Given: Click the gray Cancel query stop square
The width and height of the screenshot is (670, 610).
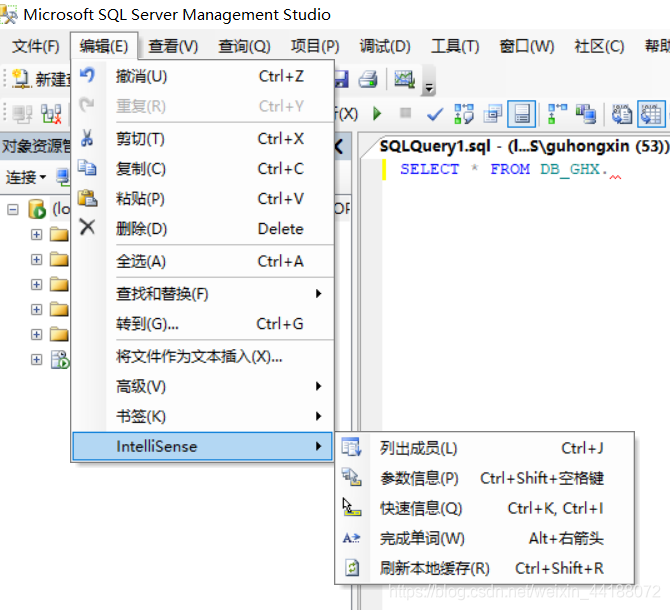Looking at the screenshot, I should pyautogui.click(x=405, y=113).
